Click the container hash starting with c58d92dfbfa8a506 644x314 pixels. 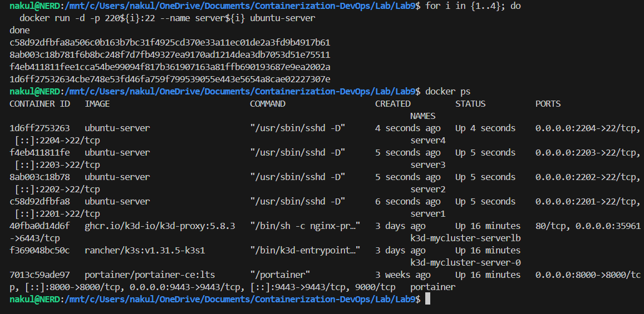tap(170, 43)
